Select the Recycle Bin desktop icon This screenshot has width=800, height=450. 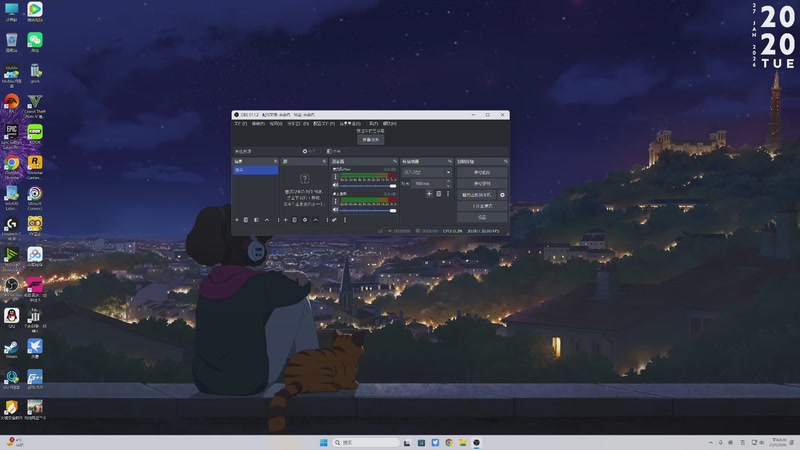pyautogui.click(x=11, y=42)
